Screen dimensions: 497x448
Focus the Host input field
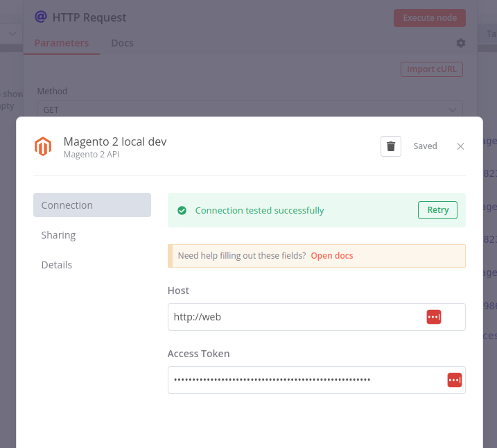[316, 317]
